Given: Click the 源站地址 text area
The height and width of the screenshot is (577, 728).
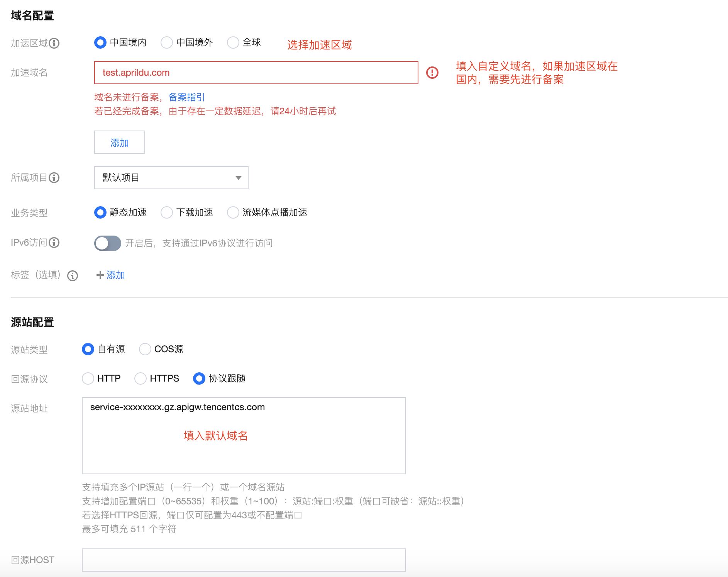Looking at the screenshot, I should (x=244, y=448).
